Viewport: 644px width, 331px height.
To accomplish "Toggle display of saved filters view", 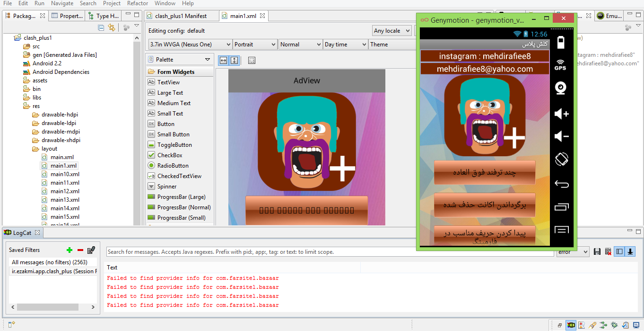I will coord(619,251).
